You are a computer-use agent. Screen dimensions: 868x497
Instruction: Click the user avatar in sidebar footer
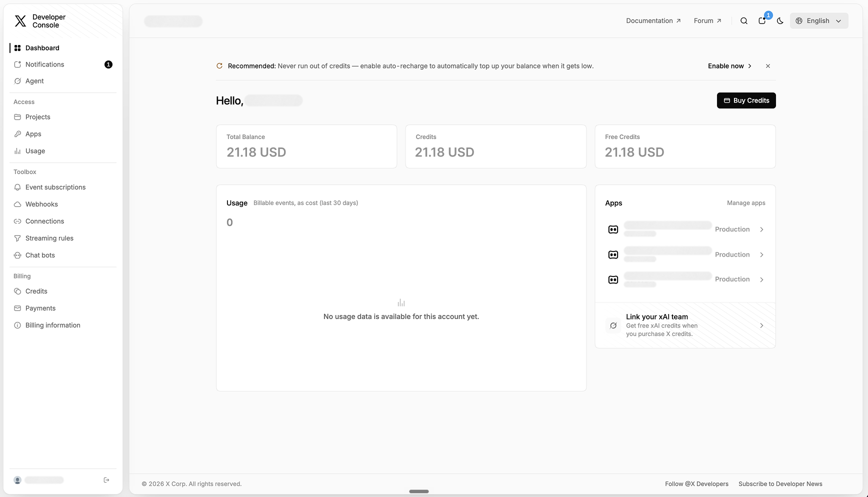tap(17, 480)
